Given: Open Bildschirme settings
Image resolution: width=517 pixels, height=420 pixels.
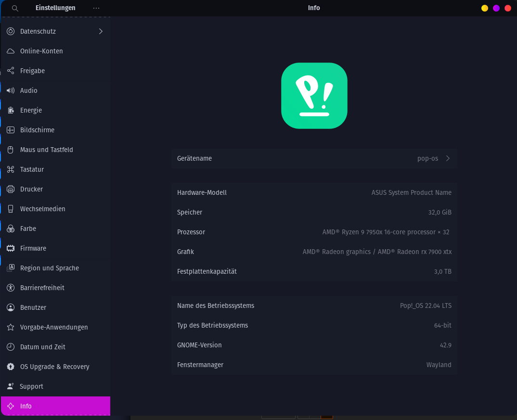Looking at the screenshot, I should pos(56,130).
